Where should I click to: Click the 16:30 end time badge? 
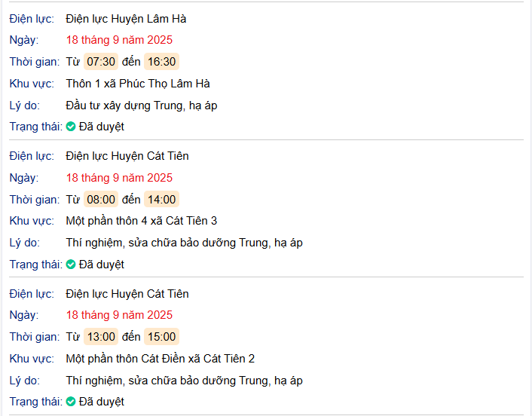tap(161, 62)
